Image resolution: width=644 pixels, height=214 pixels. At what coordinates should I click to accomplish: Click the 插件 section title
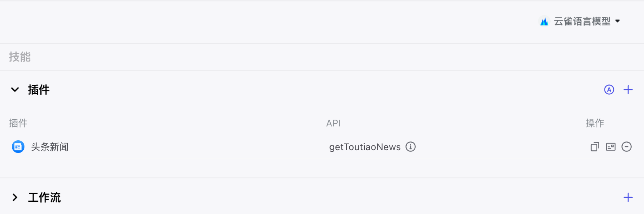39,90
